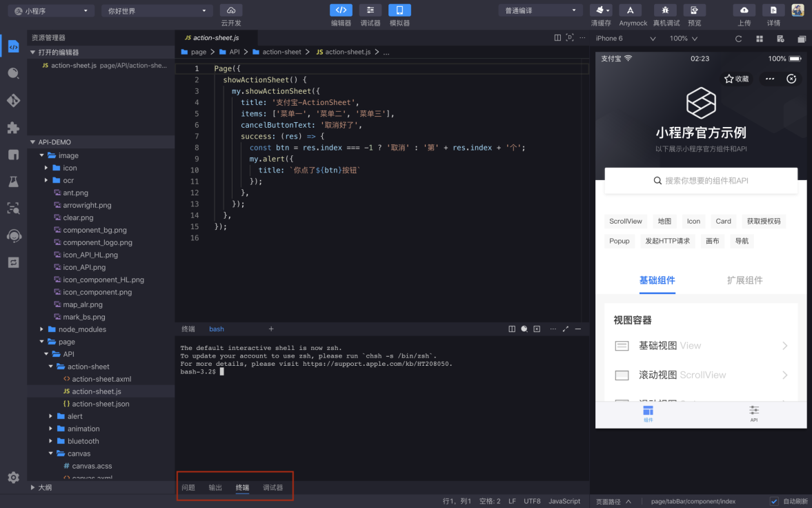Screen dimensions: 812x508
Task: Start 真机调试 with the bug icon
Action: 666,10
